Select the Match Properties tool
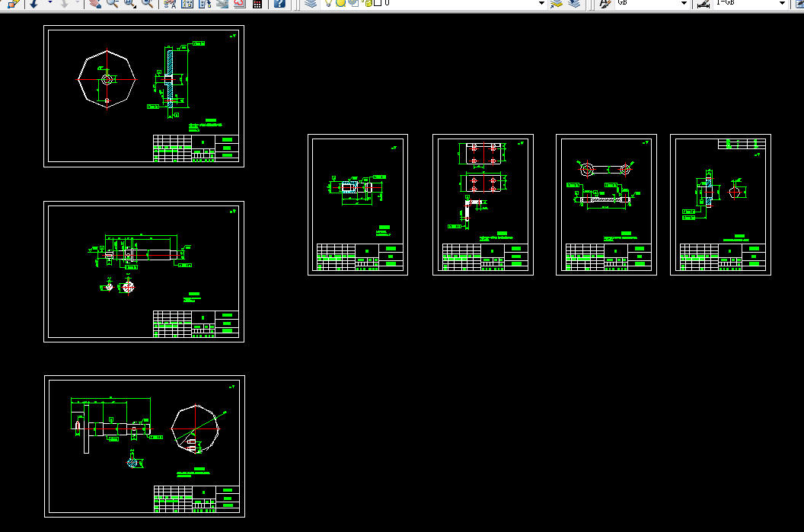This screenshot has width=804, height=532. click(14, 4)
